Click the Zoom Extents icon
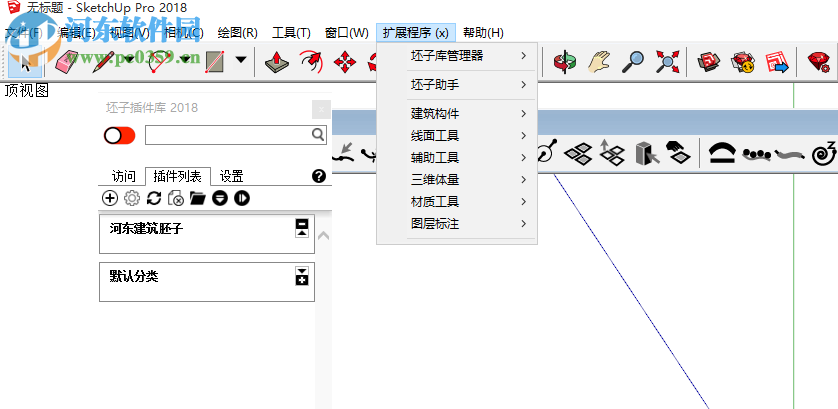Screen dimensions: 838x409 coord(668,62)
